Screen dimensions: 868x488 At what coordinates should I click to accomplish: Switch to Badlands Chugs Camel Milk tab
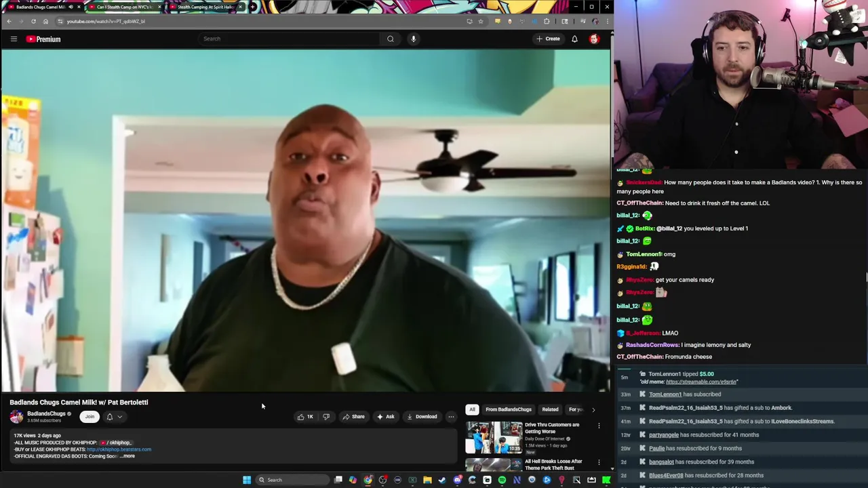click(44, 7)
